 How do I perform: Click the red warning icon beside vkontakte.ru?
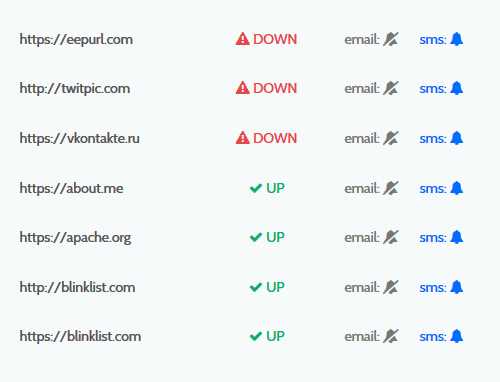point(243,138)
